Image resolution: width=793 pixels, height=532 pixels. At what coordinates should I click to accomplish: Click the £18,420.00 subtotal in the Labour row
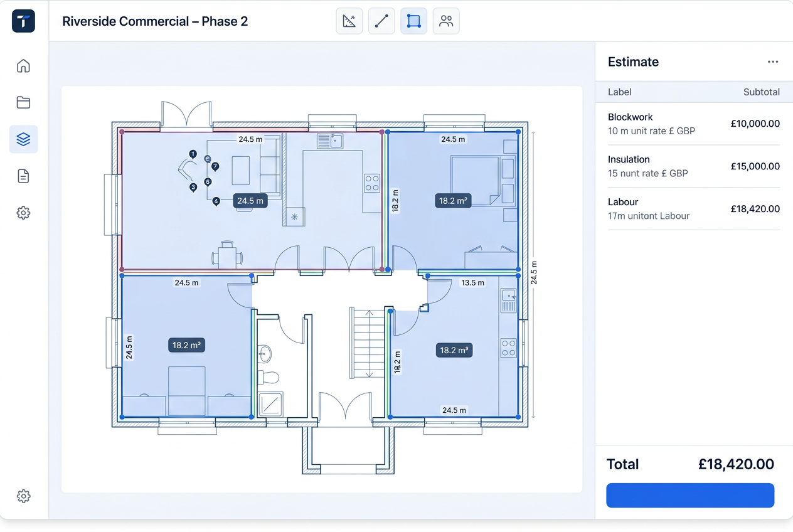point(755,209)
